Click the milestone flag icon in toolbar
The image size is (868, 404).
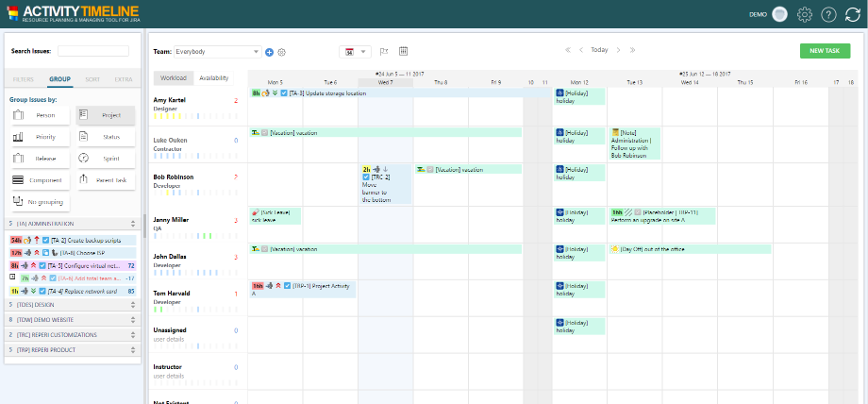point(383,51)
